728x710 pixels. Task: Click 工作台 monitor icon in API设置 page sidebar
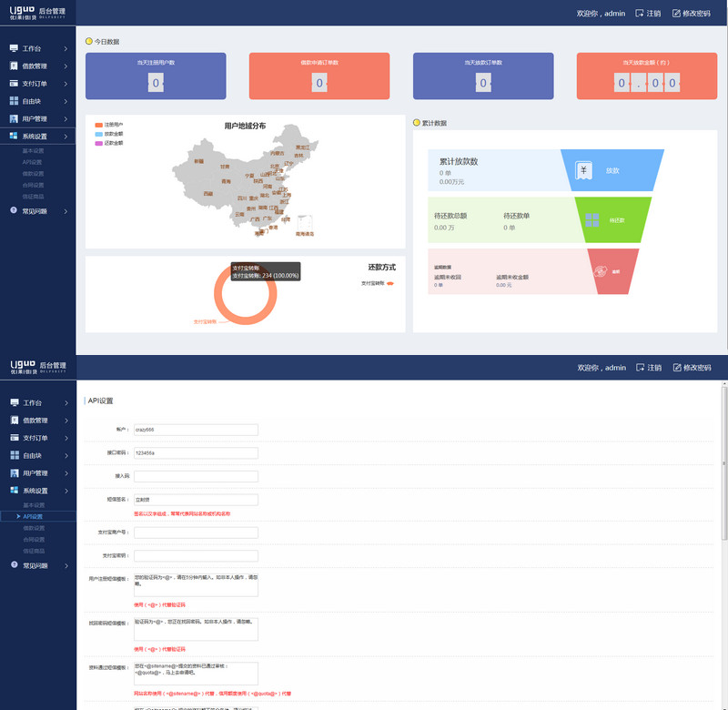click(15, 402)
